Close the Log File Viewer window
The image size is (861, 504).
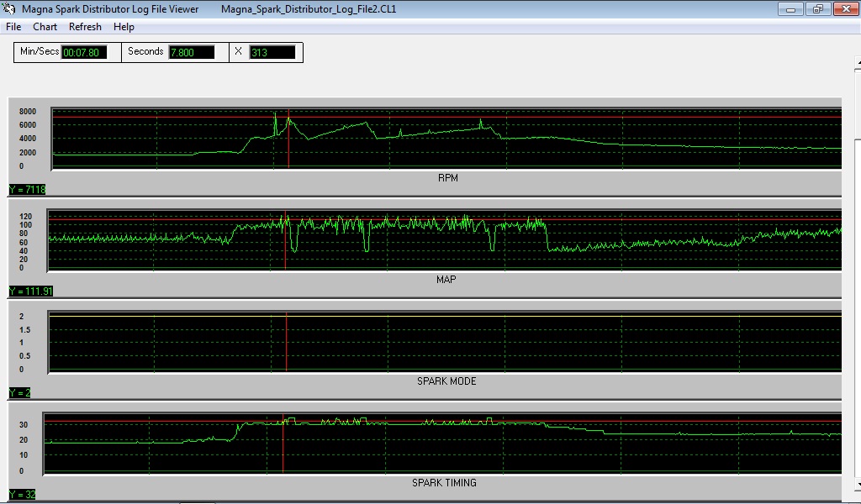[844, 9]
